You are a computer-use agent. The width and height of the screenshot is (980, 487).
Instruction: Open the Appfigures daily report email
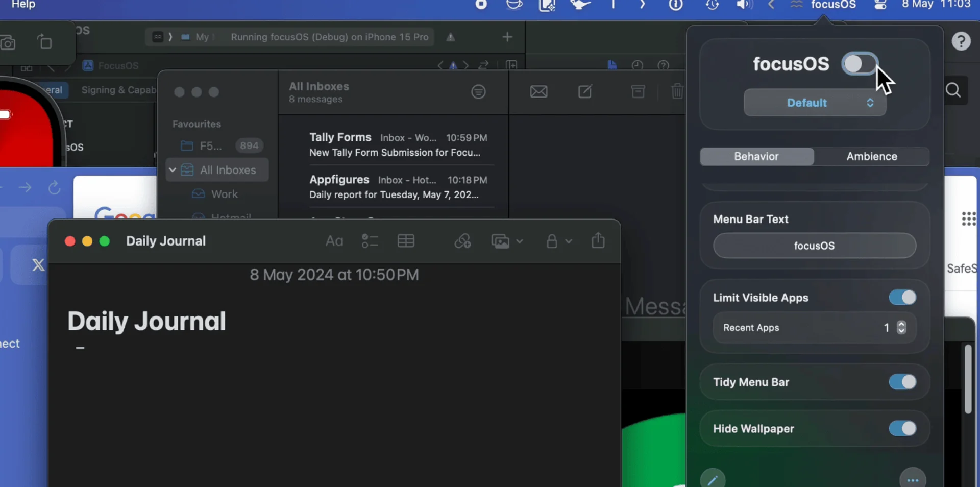point(399,187)
